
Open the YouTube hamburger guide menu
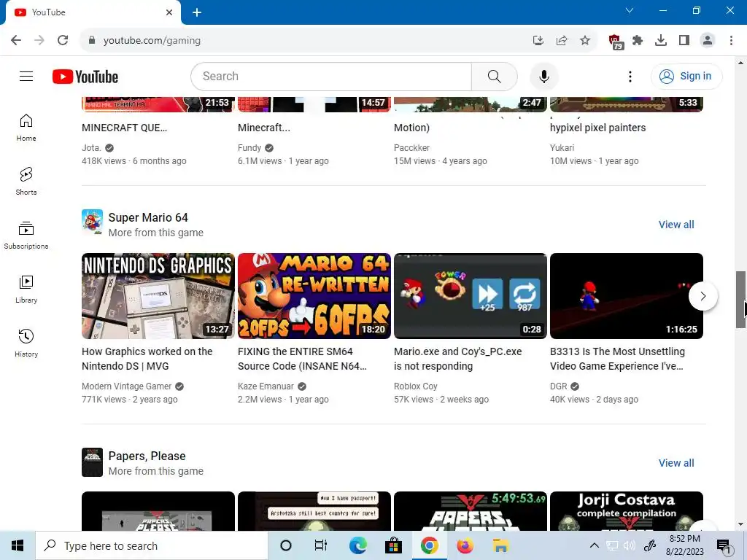click(x=26, y=76)
